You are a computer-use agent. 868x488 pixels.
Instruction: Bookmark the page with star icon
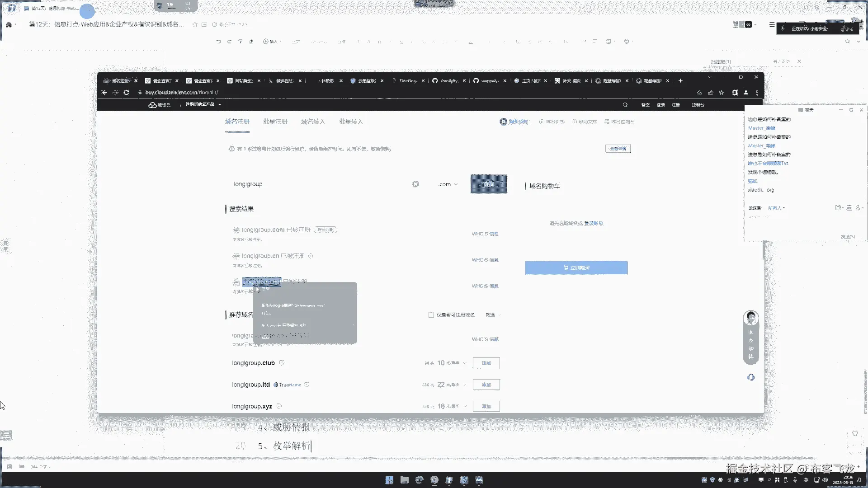[x=722, y=93]
